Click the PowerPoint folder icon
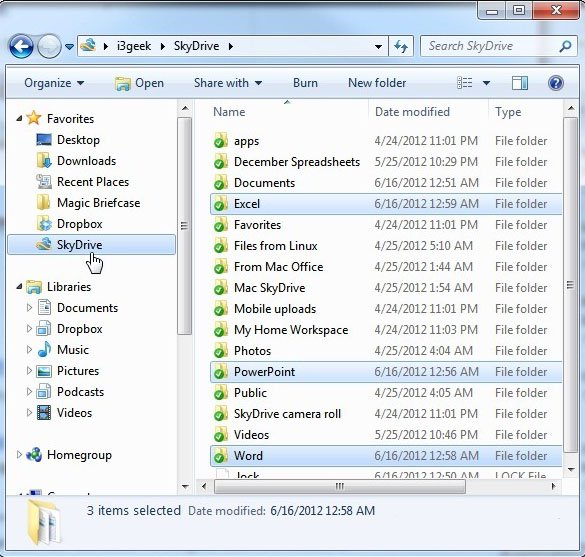Image resolution: width=585 pixels, height=557 pixels. [x=220, y=372]
